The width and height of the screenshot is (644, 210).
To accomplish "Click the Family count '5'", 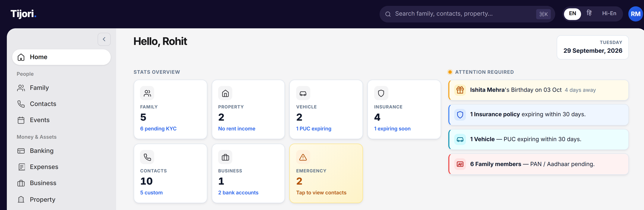I will 143,117.
